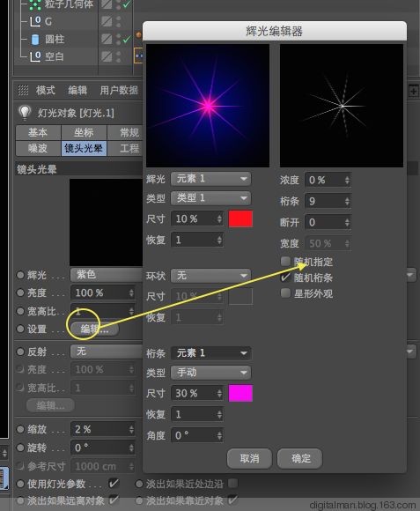Click the plus icon at panel right edge
The width and height of the screenshot is (420, 511).
point(414,92)
